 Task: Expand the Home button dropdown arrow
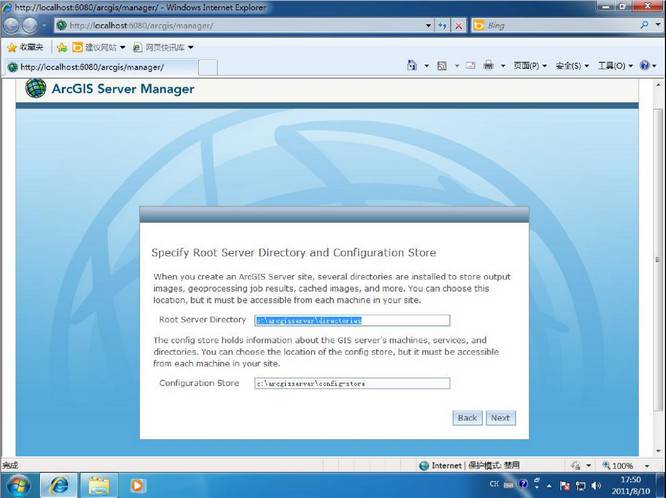click(426, 66)
